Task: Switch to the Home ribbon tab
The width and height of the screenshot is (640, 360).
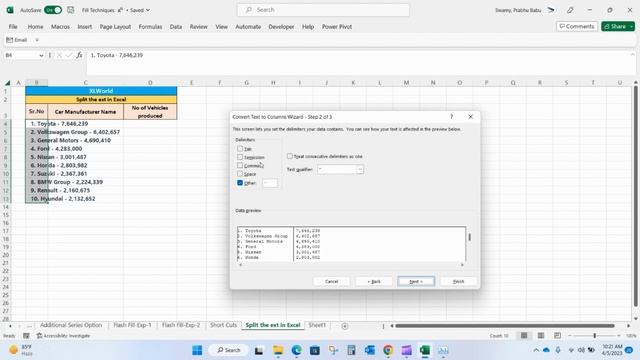Action: 36,27
